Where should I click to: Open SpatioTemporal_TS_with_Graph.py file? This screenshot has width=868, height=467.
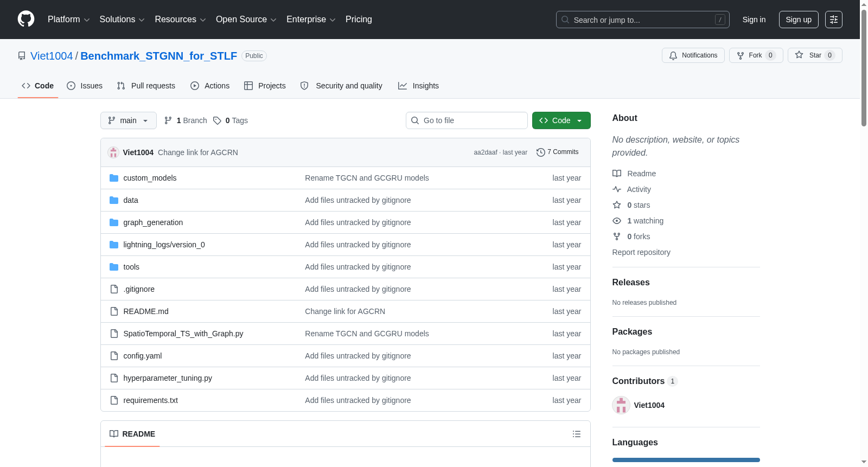(x=183, y=334)
